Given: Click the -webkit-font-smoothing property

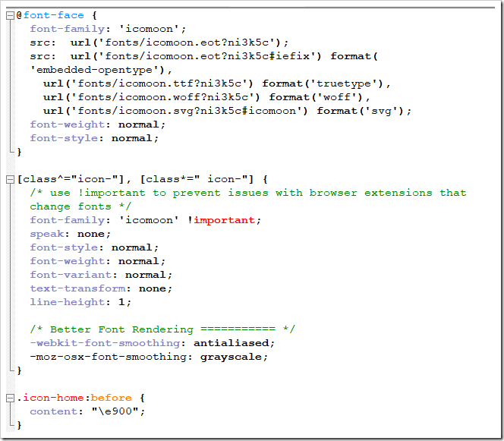Looking at the screenshot, I should pos(105,343).
